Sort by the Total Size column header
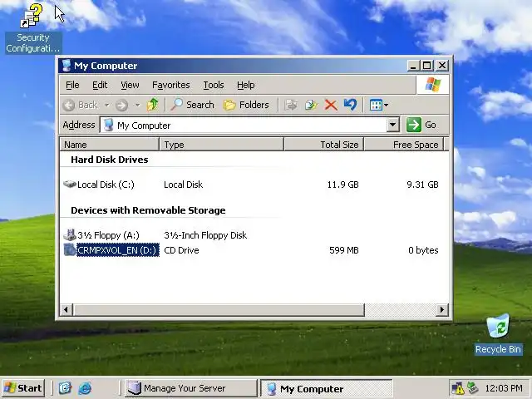Viewport: 532px width, 399px height. (323, 145)
